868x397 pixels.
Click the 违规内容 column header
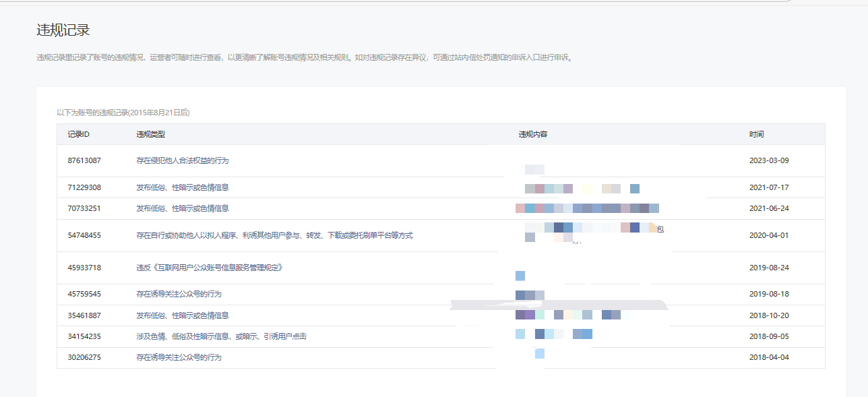(532, 134)
